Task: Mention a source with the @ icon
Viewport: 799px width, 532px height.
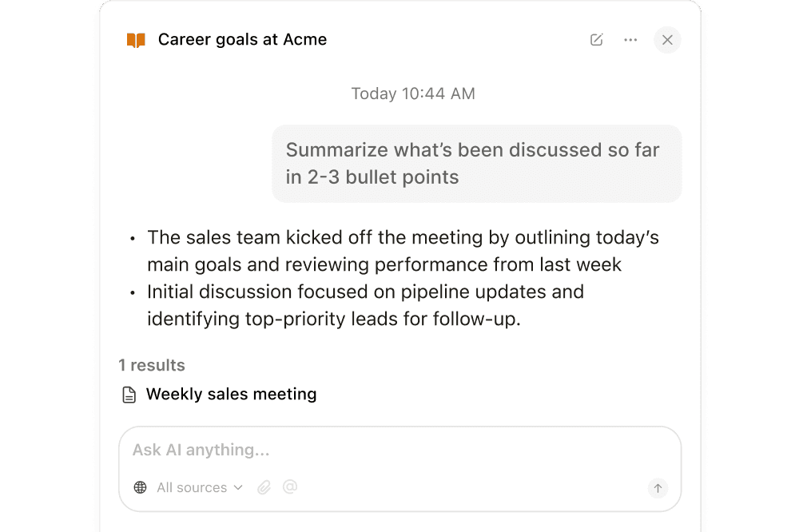Action: (290, 486)
